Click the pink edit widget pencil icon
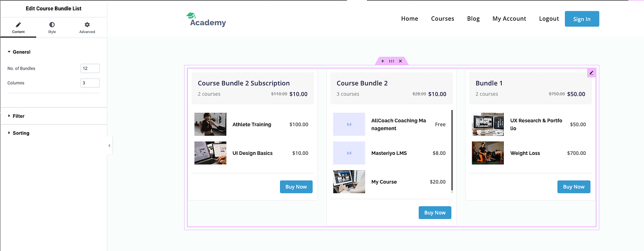The width and height of the screenshot is (644, 251). 591,73
